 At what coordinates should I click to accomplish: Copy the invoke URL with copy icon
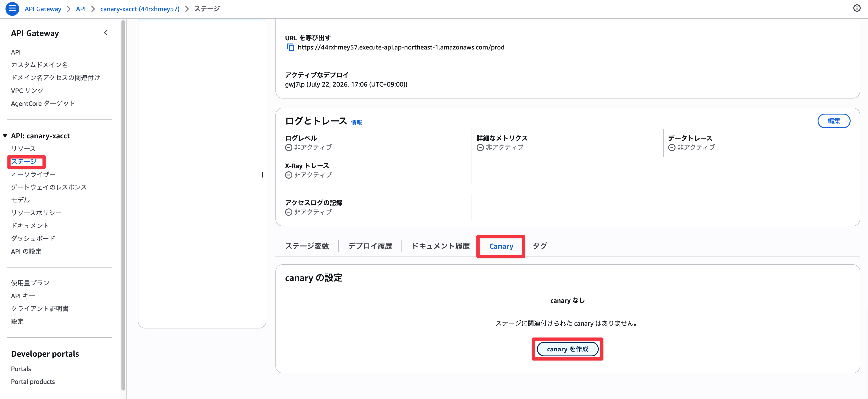coord(290,47)
